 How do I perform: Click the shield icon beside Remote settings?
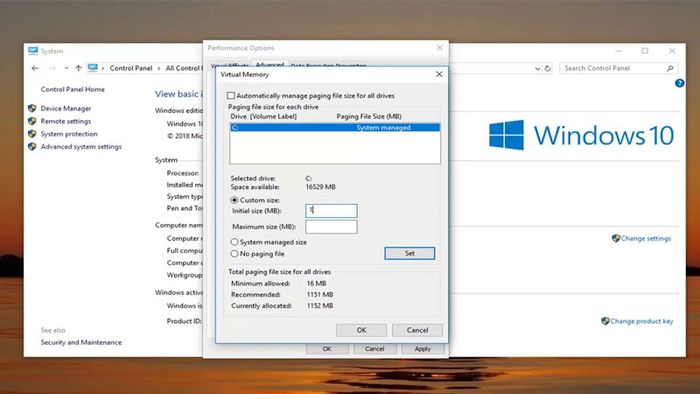pos(32,121)
